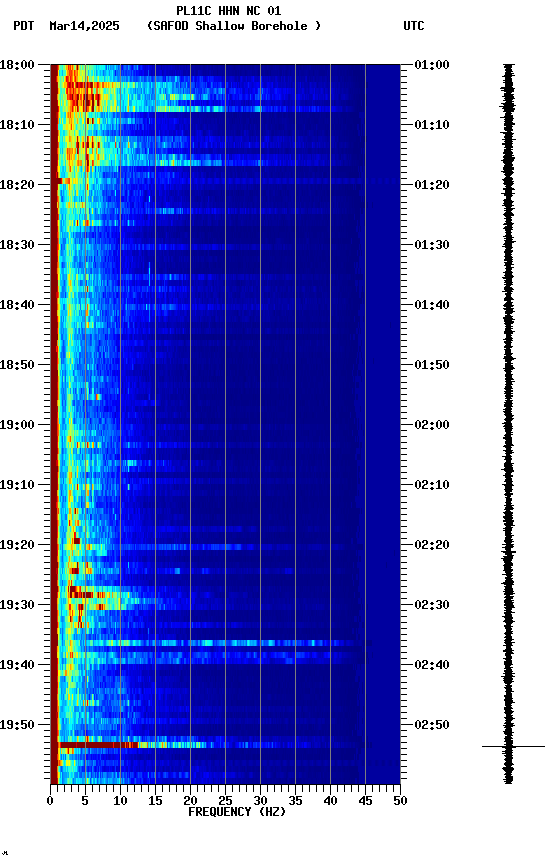
Task: Select the 40 Hz frequency tick label
Action: (x=330, y=801)
